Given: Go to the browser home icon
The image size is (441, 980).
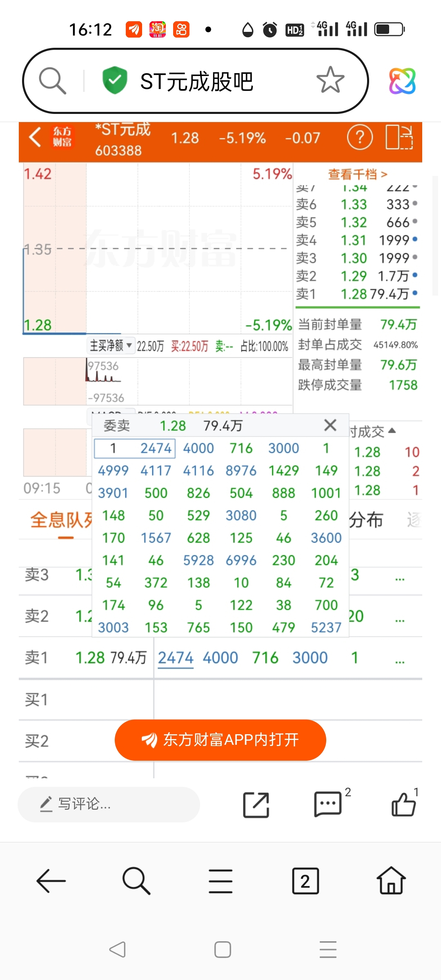Looking at the screenshot, I should pyautogui.click(x=391, y=880).
